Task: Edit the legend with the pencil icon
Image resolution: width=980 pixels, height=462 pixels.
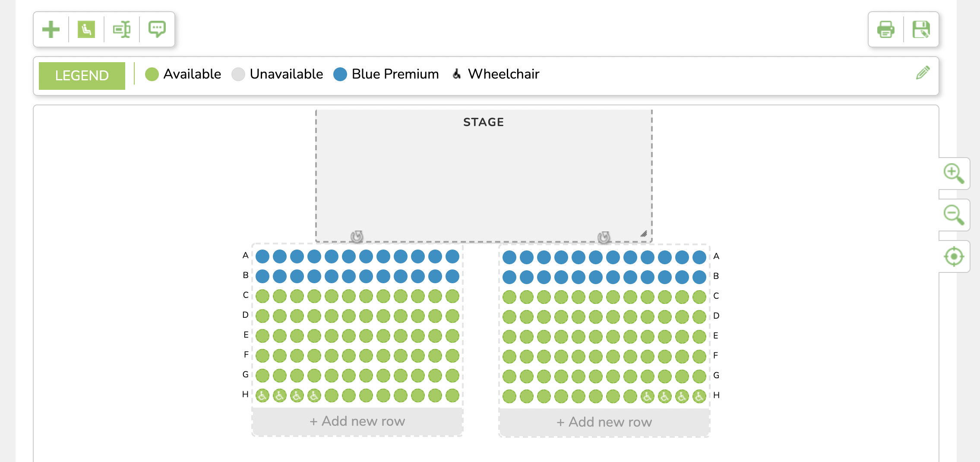Action: (923, 73)
